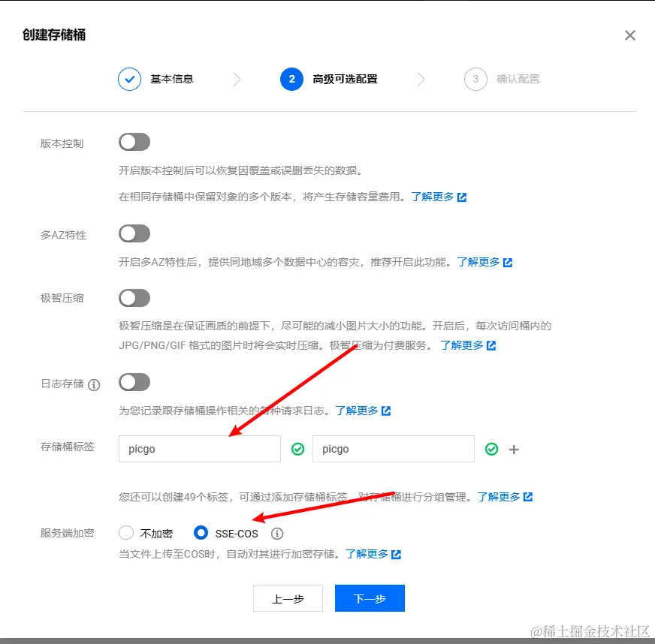This screenshot has width=655, height=644.
Task: Click the step 1 checkmark circle icon
Action: [x=129, y=79]
